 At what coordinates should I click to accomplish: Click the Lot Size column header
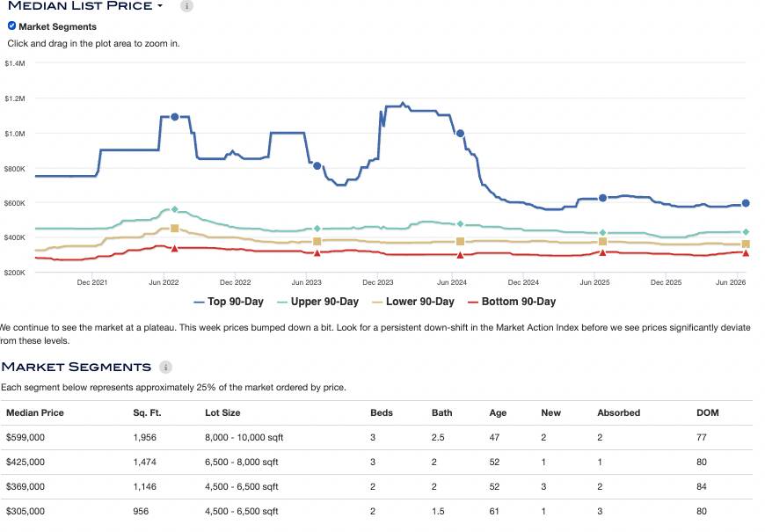click(222, 412)
